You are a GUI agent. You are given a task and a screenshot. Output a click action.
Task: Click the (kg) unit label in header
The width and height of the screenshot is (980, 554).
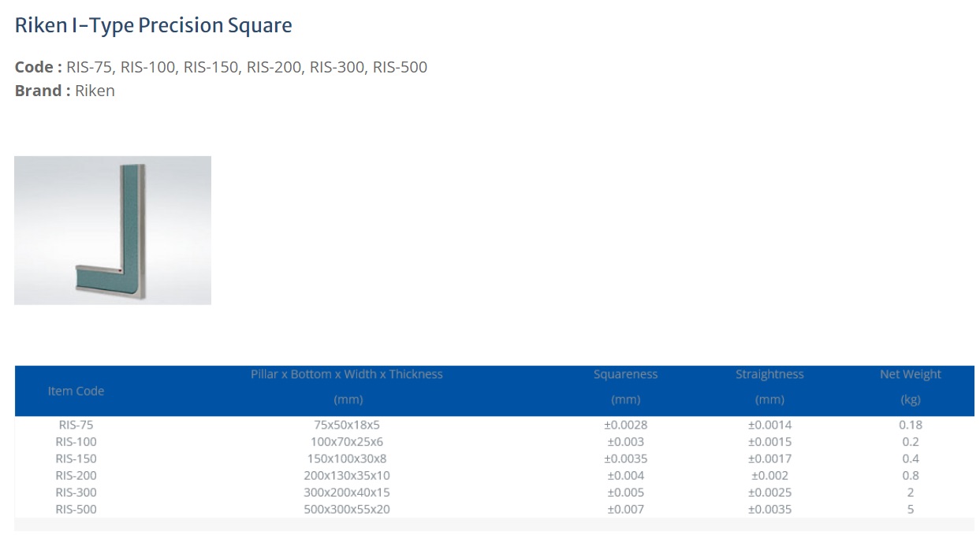911,400
